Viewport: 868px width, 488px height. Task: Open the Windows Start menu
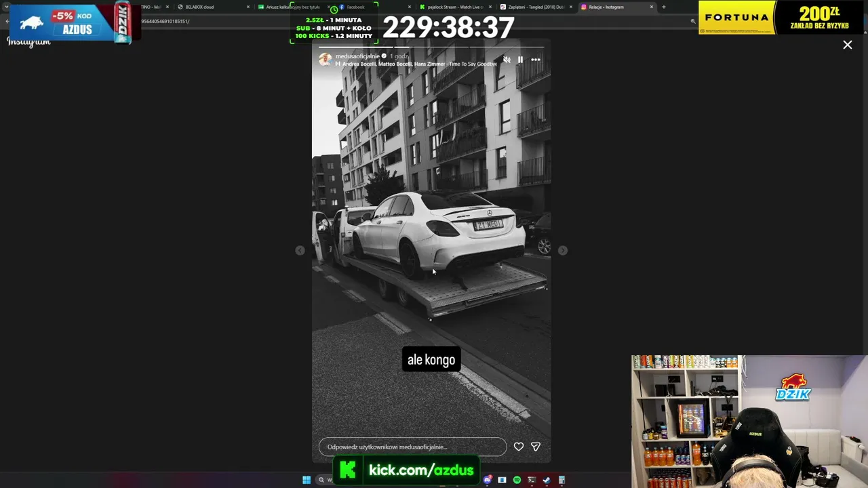point(307,480)
